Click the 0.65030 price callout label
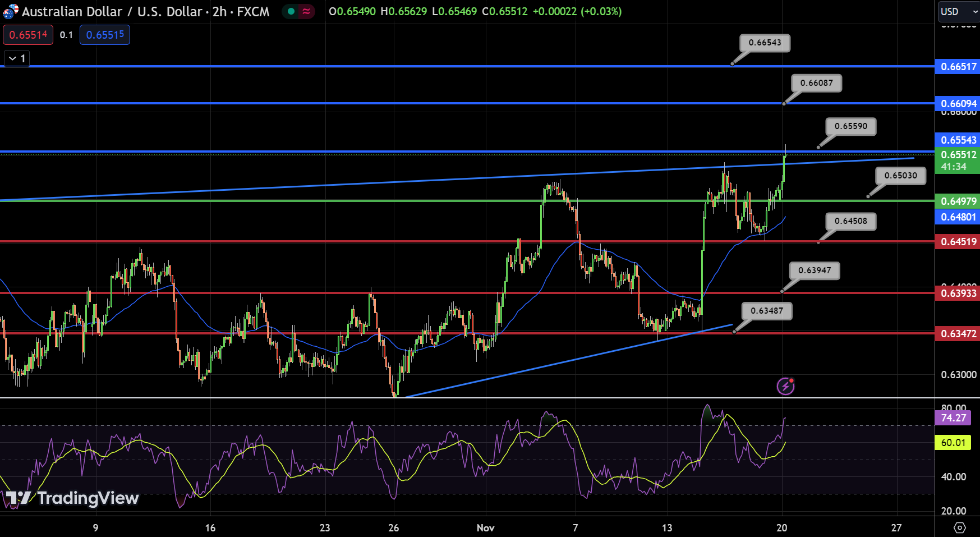980x537 pixels. pyautogui.click(x=900, y=176)
